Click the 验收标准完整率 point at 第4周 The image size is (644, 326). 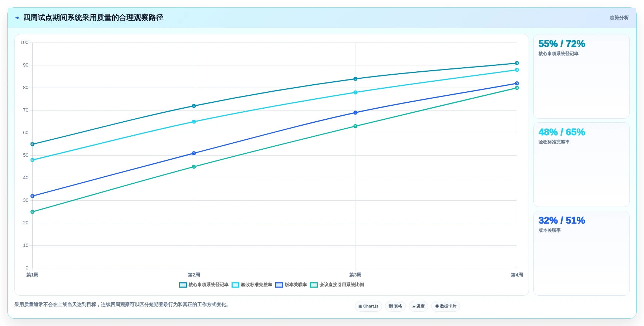tap(517, 70)
